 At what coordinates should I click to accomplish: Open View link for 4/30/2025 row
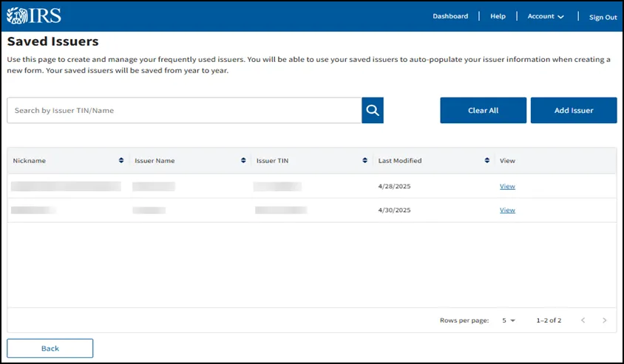point(507,210)
